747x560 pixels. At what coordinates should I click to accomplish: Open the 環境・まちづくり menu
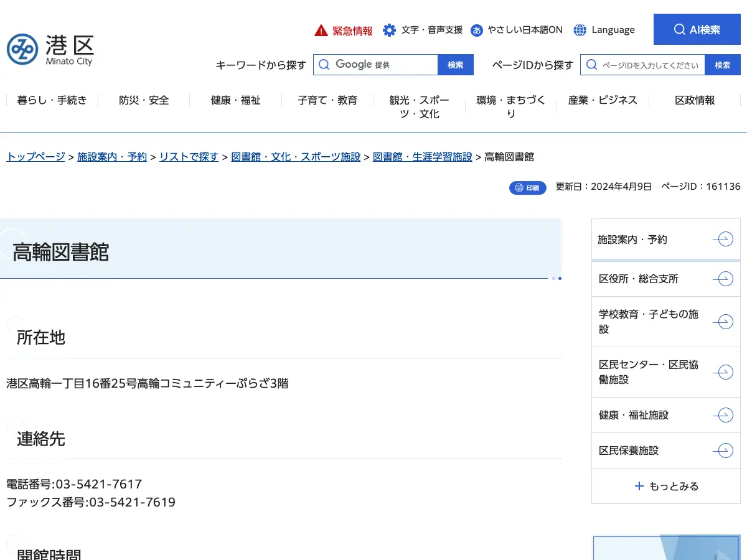click(x=511, y=107)
